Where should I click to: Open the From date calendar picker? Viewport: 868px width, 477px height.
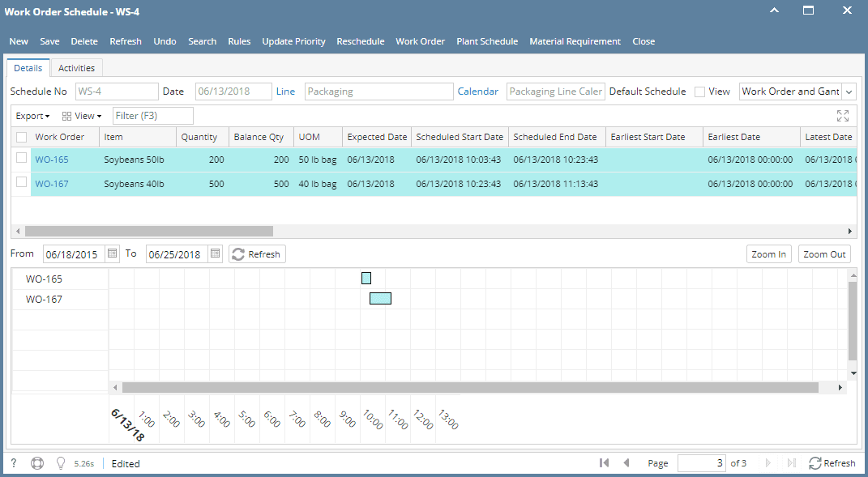pos(113,254)
